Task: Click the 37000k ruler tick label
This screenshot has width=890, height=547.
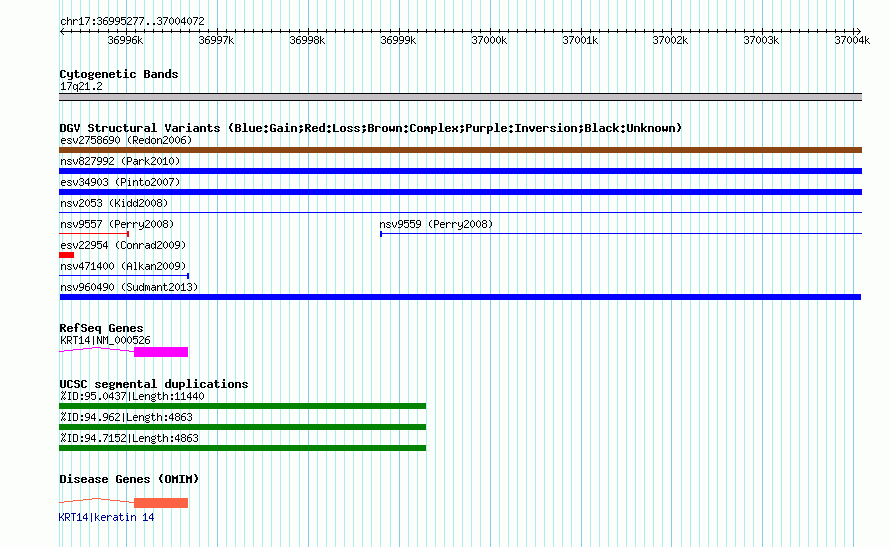Action: point(489,40)
